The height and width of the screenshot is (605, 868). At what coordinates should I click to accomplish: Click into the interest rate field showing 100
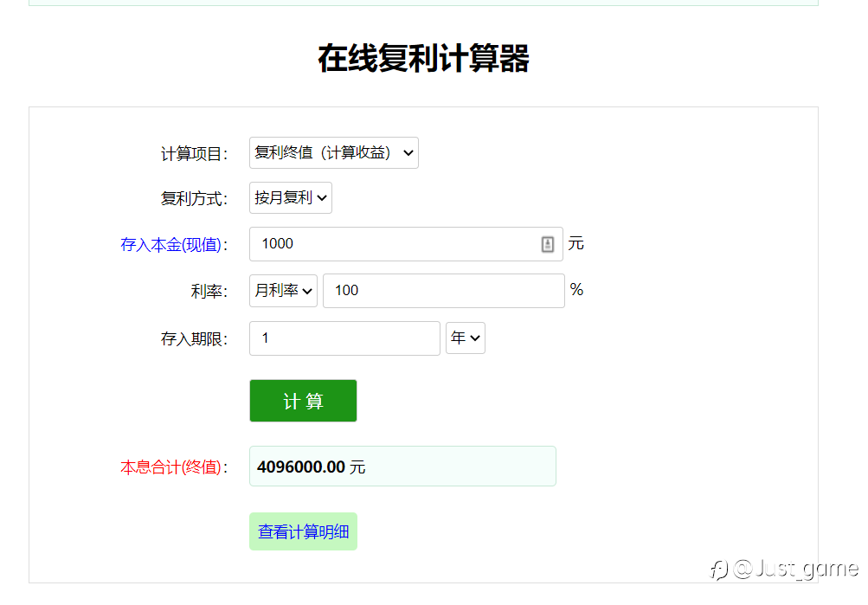pos(442,291)
